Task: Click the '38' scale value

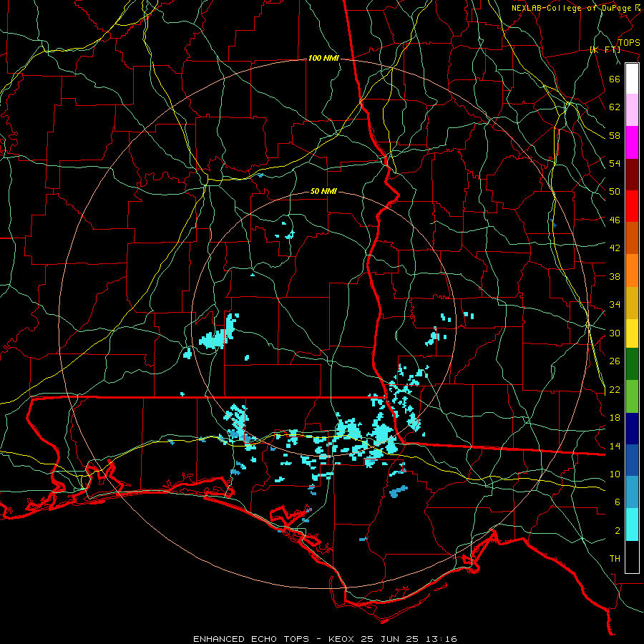Action: [615, 276]
